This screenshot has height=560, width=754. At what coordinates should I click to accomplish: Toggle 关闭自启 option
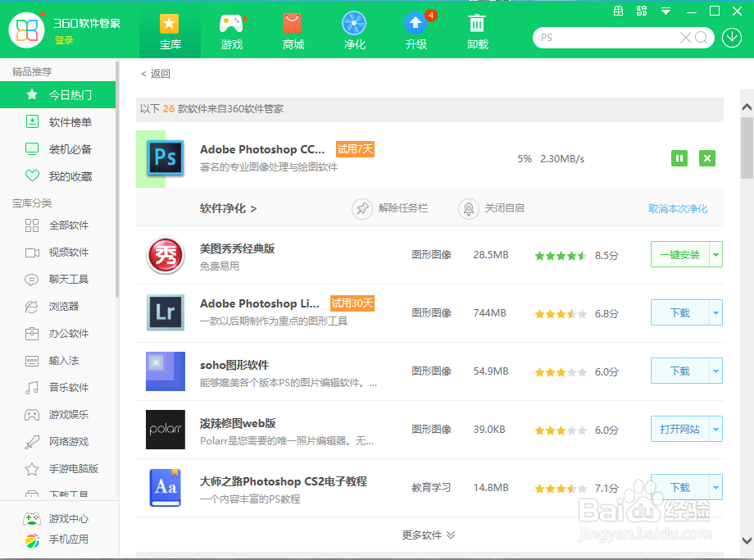pyautogui.click(x=491, y=208)
